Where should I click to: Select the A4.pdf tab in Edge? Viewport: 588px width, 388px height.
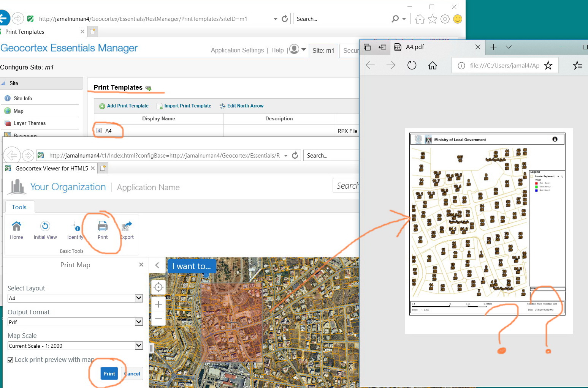pos(438,47)
